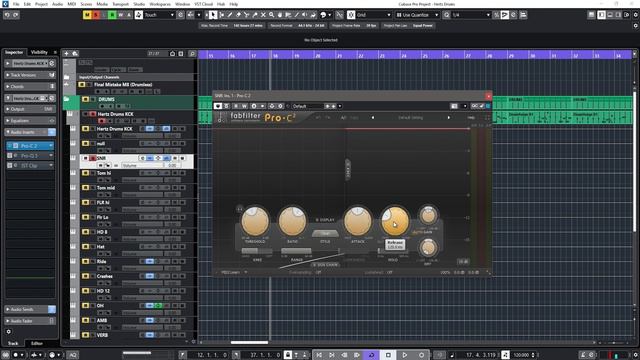Mute the Ride track
Screen dimensions: 640x360
[x=85, y=262]
